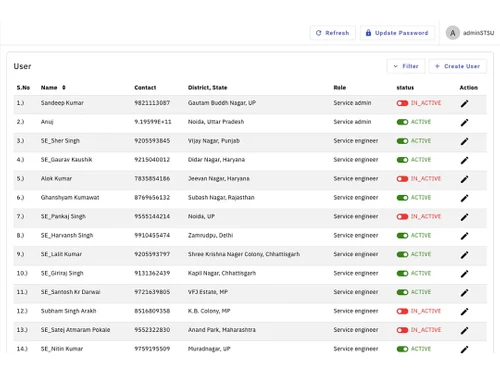Click Alok Kumar's edit pencil icon

tap(464, 179)
